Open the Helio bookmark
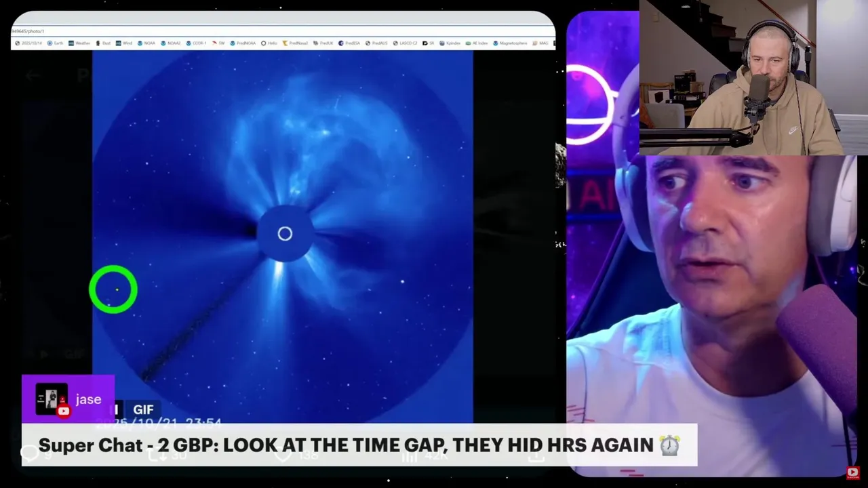Viewport: 868px width, 488px height. (x=269, y=43)
